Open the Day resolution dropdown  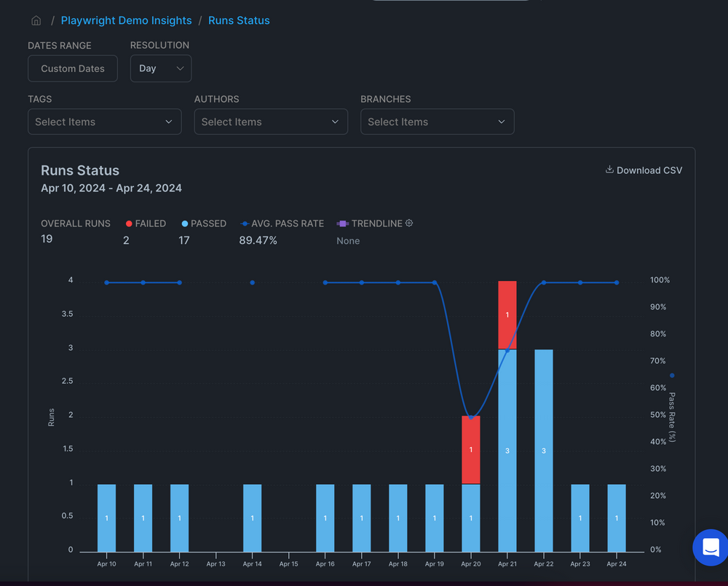click(161, 68)
